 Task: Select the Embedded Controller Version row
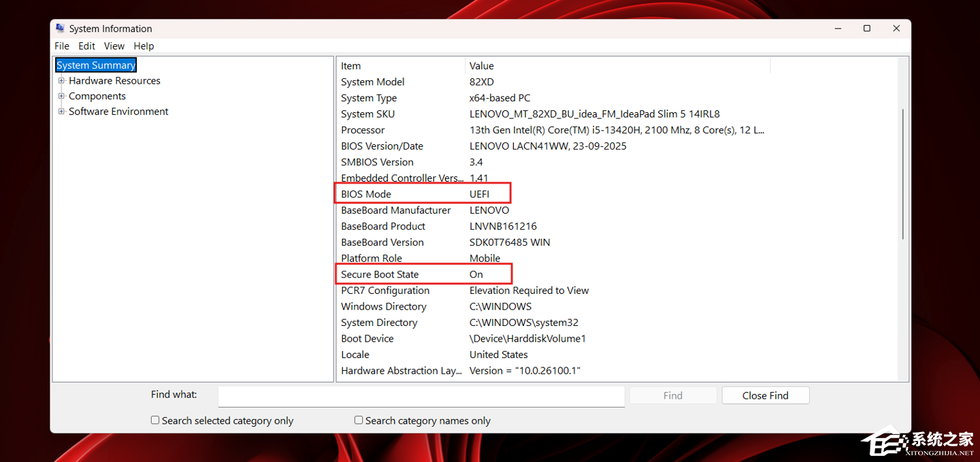pos(553,178)
